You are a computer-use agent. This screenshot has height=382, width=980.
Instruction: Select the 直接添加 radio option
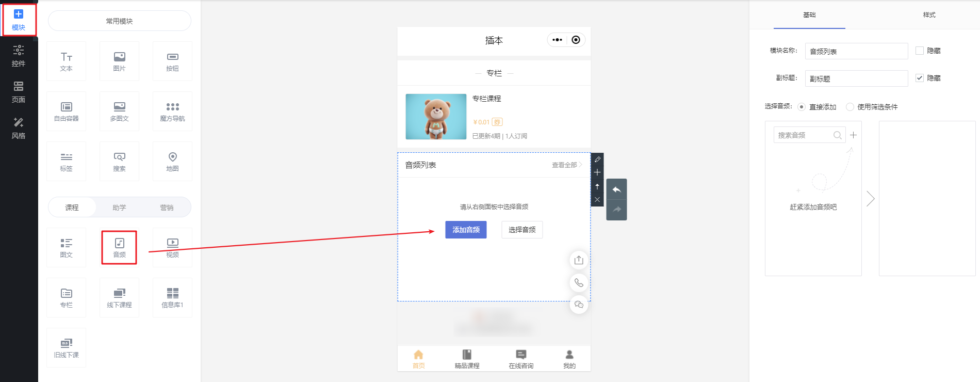click(802, 107)
